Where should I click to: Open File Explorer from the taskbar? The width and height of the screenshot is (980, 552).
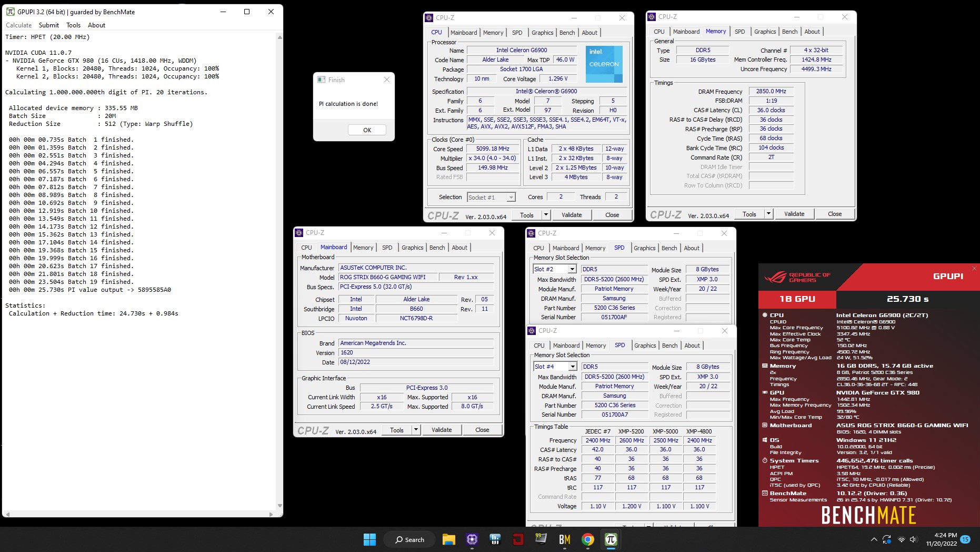tap(448, 539)
